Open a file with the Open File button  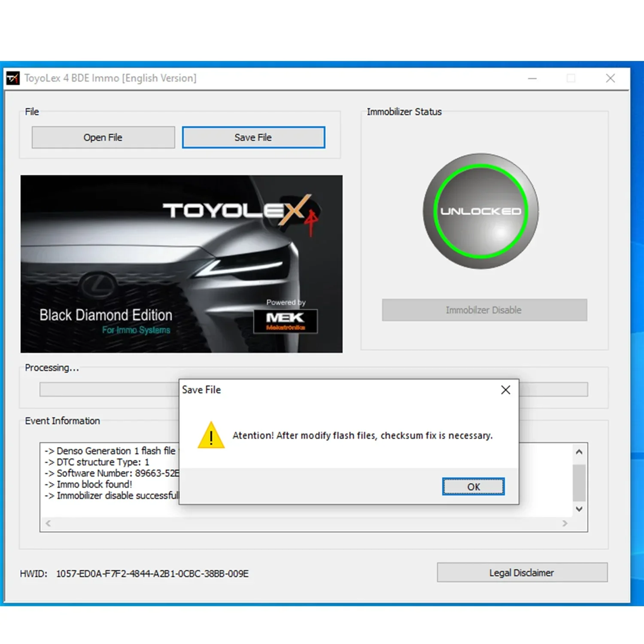click(103, 137)
